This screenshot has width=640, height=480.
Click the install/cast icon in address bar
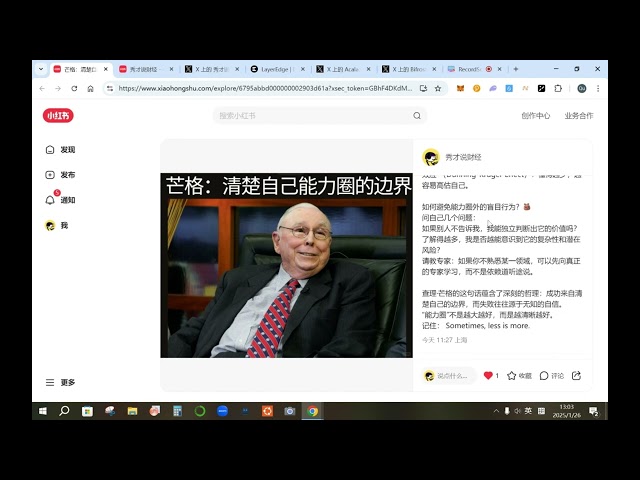423,89
